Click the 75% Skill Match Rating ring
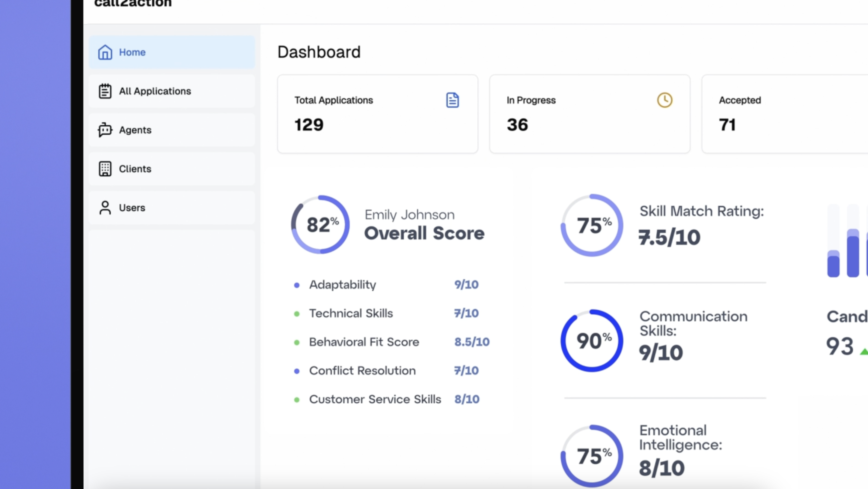This screenshot has width=868, height=489. click(x=592, y=225)
